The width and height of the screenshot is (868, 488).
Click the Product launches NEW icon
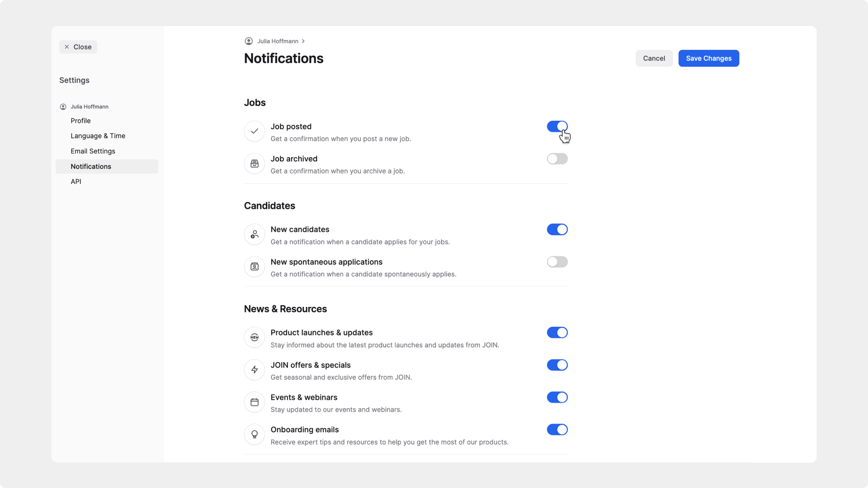coord(254,337)
